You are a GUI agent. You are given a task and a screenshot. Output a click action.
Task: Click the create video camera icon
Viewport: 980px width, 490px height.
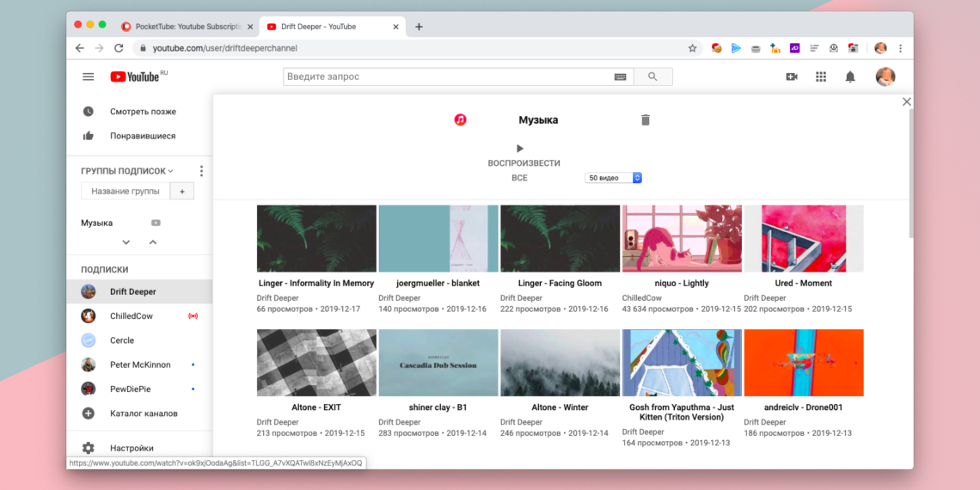tap(791, 77)
